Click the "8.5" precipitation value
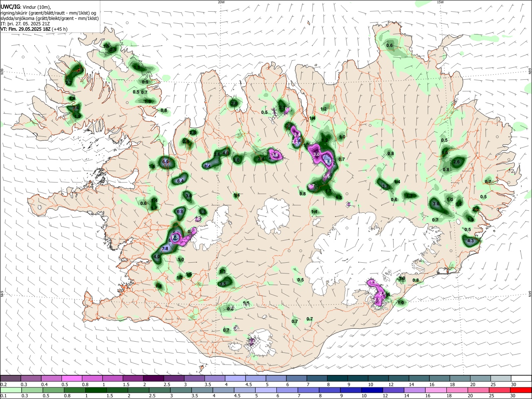This screenshot has width=532, height=399. (328, 162)
